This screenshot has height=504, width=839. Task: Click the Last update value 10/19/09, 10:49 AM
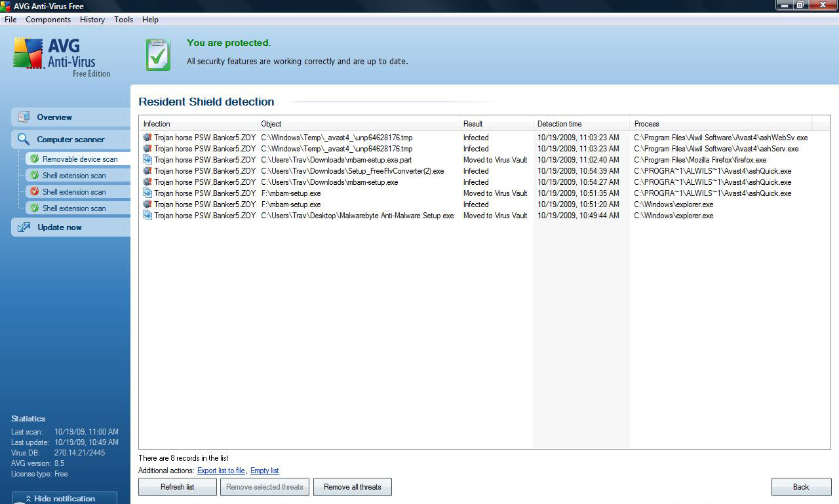coord(87,442)
